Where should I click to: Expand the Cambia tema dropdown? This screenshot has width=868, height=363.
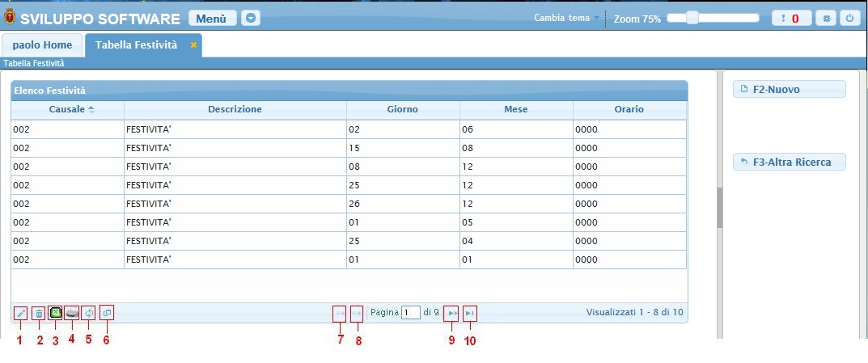(x=567, y=18)
